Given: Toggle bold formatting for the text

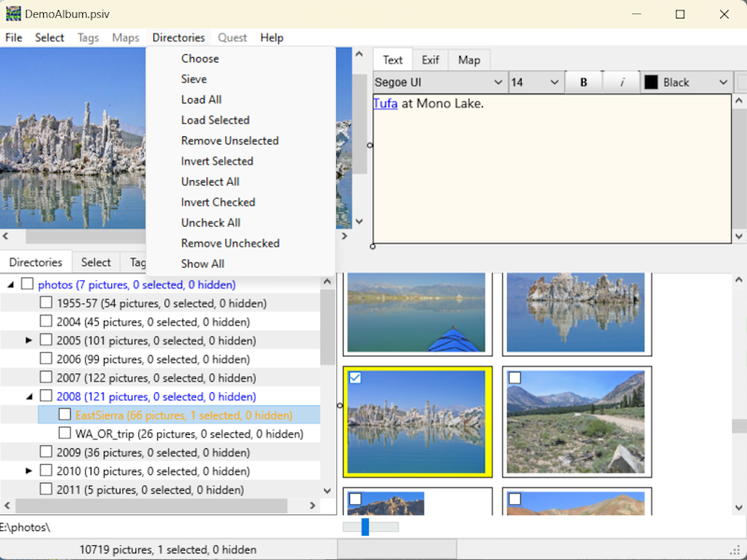Looking at the screenshot, I should [584, 81].
